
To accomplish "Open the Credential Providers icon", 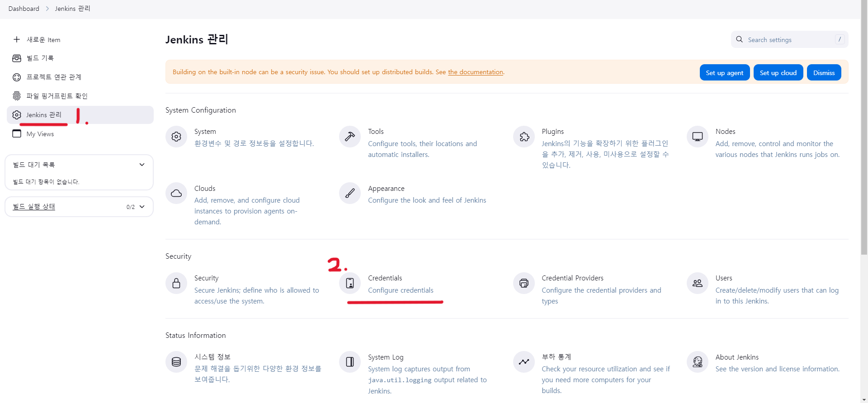I will (524, 283).
